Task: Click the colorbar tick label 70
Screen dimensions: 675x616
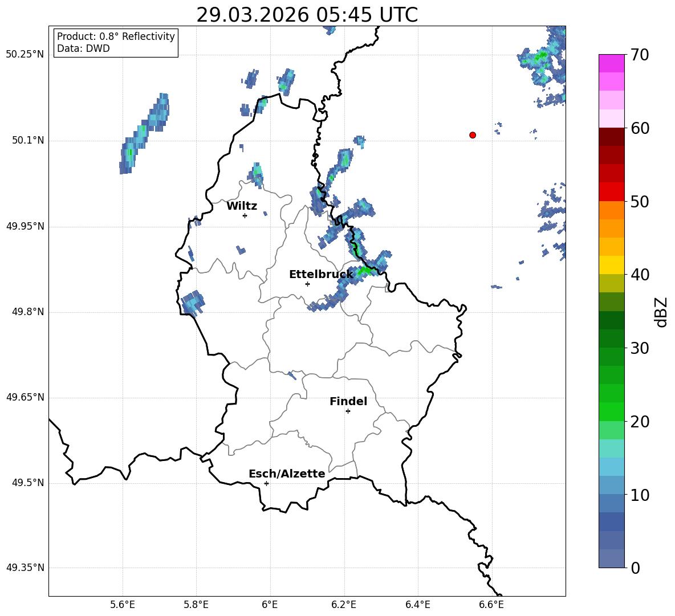Action: tap(640, 55)
